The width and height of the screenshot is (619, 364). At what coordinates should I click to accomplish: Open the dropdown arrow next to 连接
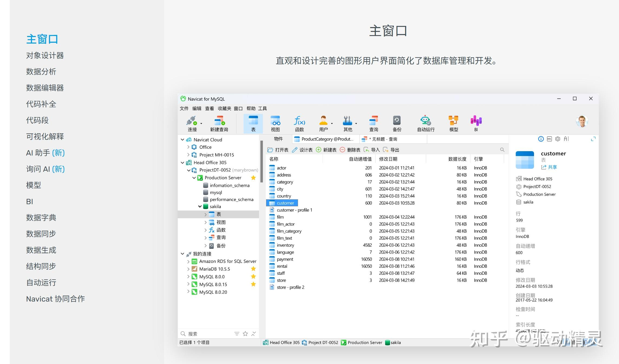point(201,124)
